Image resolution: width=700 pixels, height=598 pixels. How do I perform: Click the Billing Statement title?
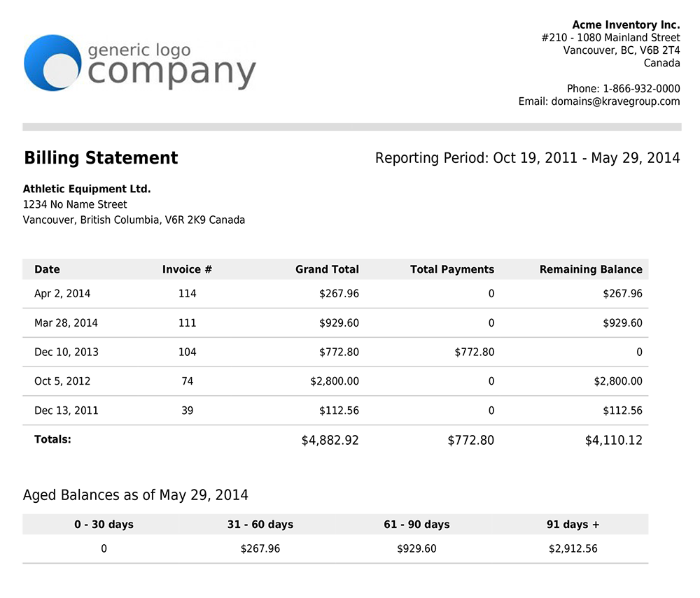pos(100,158)
